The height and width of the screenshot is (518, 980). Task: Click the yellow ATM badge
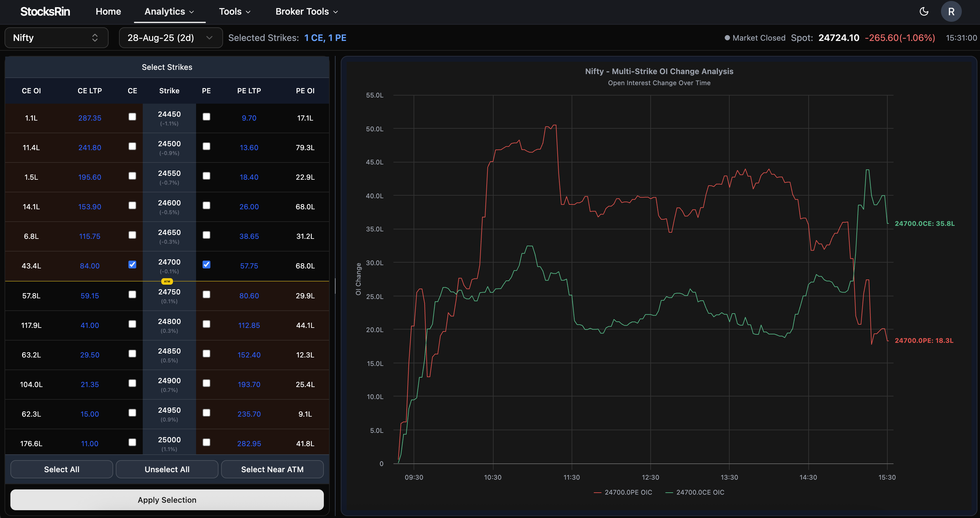167,281
